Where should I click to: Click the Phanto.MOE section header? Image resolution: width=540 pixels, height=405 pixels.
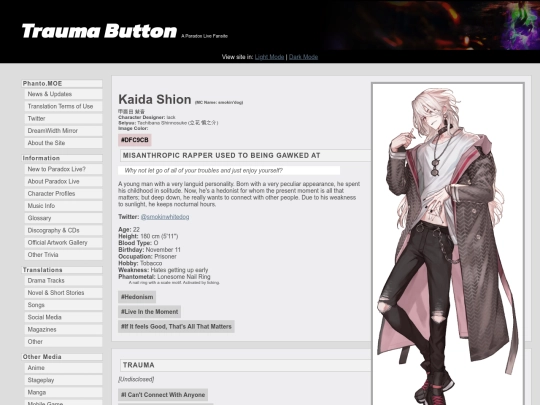[x=62, y=84]
